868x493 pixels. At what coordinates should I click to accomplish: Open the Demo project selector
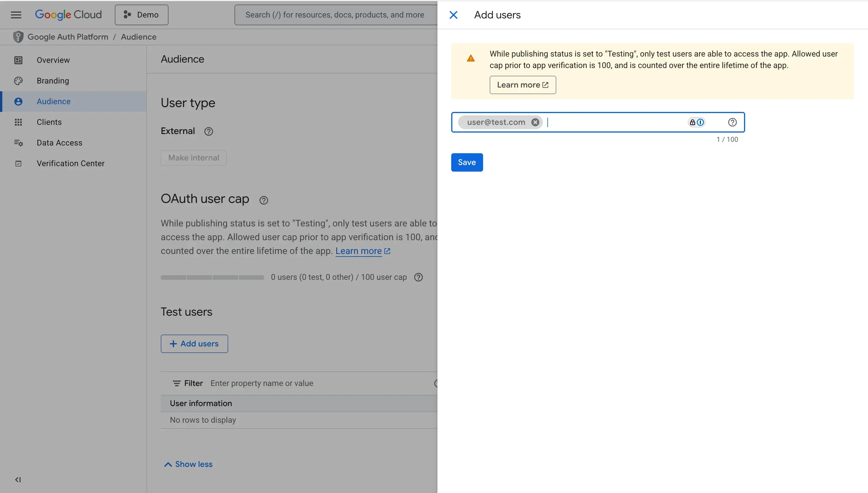[x=141, y=15]
